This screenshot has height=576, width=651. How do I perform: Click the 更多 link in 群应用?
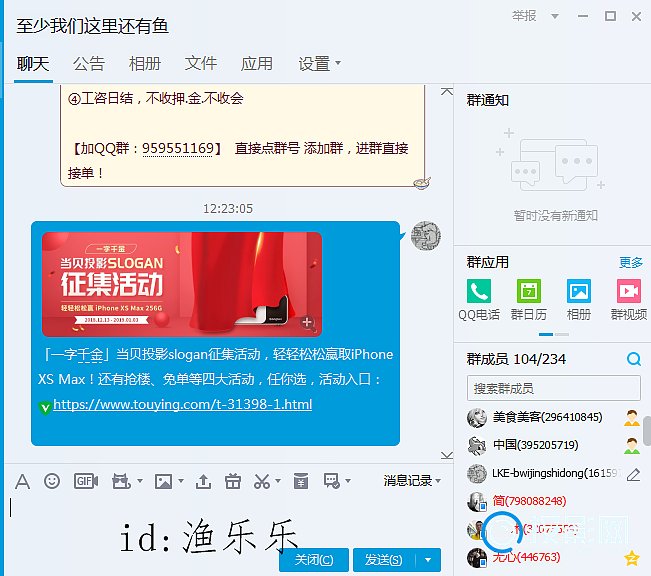[631, 262]
